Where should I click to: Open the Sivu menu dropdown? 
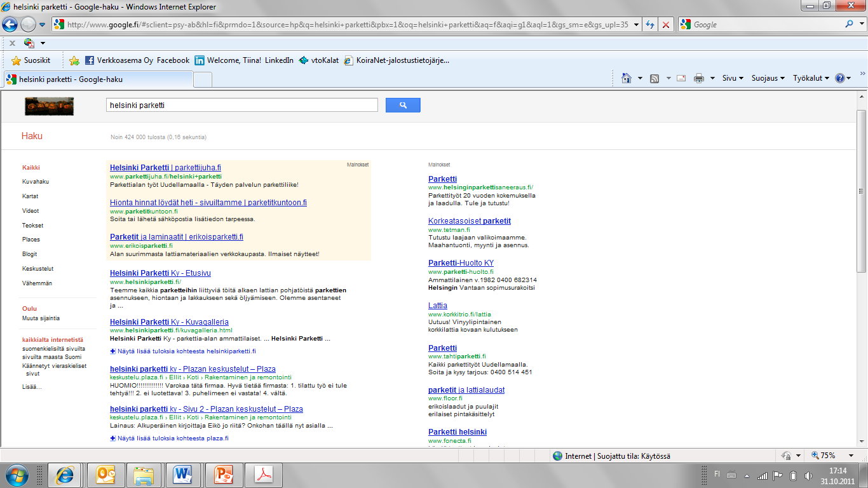pyautogui.click(x=732, y=78)
